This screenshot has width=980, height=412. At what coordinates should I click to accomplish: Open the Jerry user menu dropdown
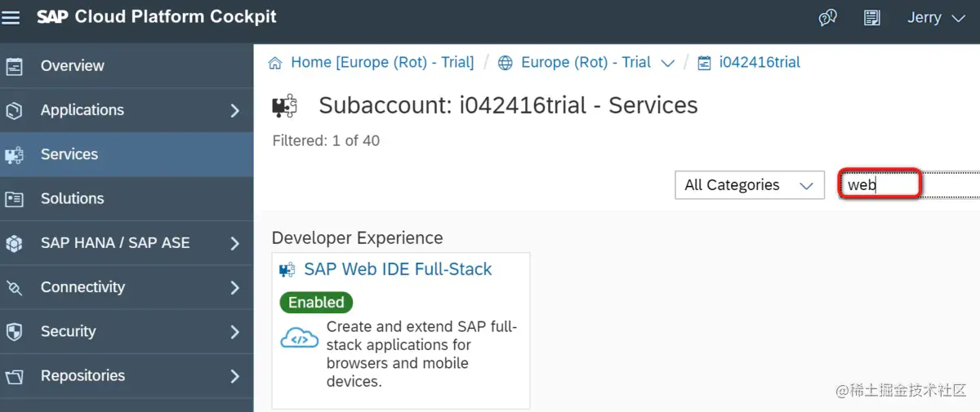(x=936, y=18)
